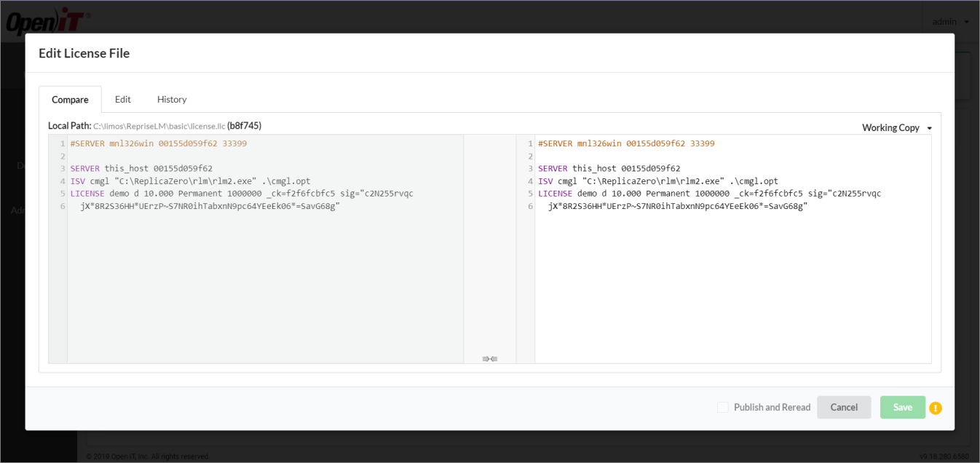Viewport: 980px width, 463px height.
Task: Click the Edit License File title
Action: tap(84, 53)
